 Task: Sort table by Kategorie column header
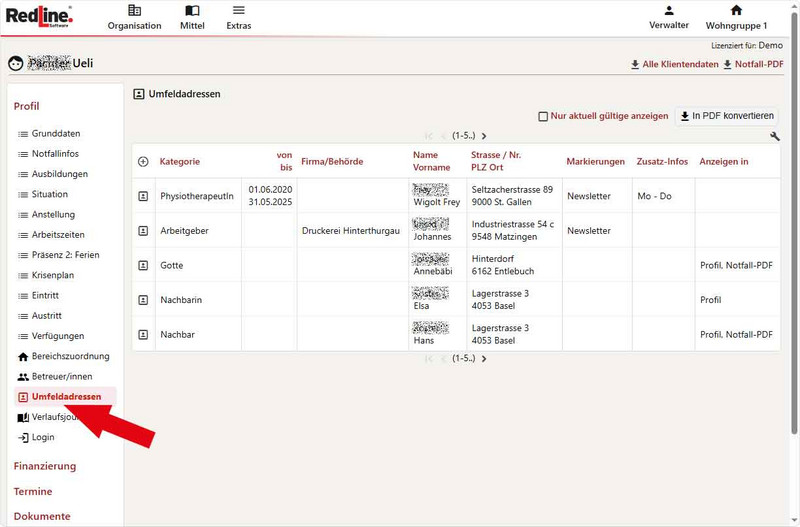(180, 162)
